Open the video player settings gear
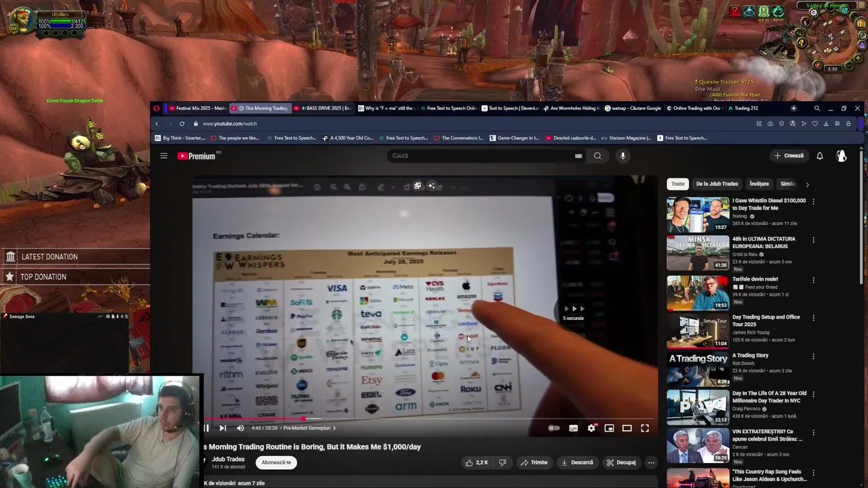The image size is (868, 488). coord(591,428)
